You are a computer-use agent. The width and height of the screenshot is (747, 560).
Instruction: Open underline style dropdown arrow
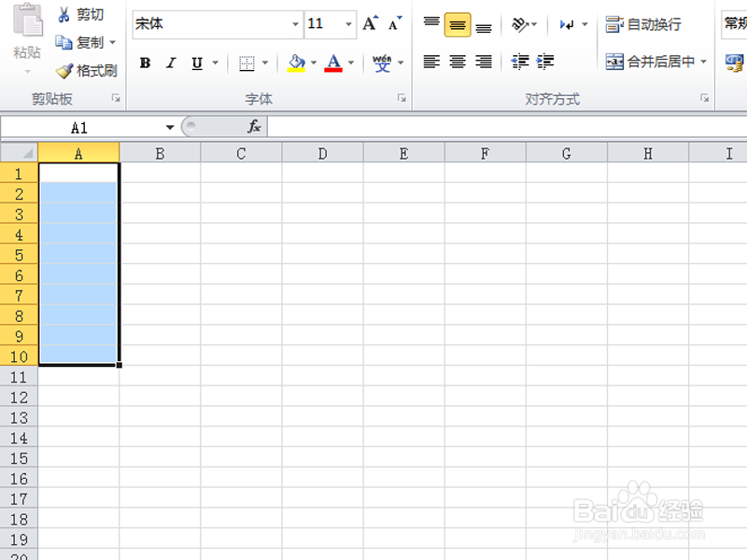coord(216,63)
